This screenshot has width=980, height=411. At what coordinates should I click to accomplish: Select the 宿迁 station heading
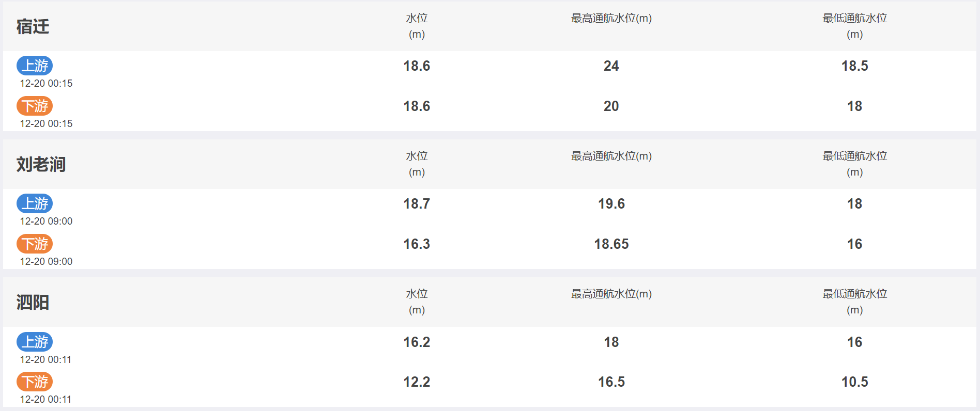coord(33,26)
